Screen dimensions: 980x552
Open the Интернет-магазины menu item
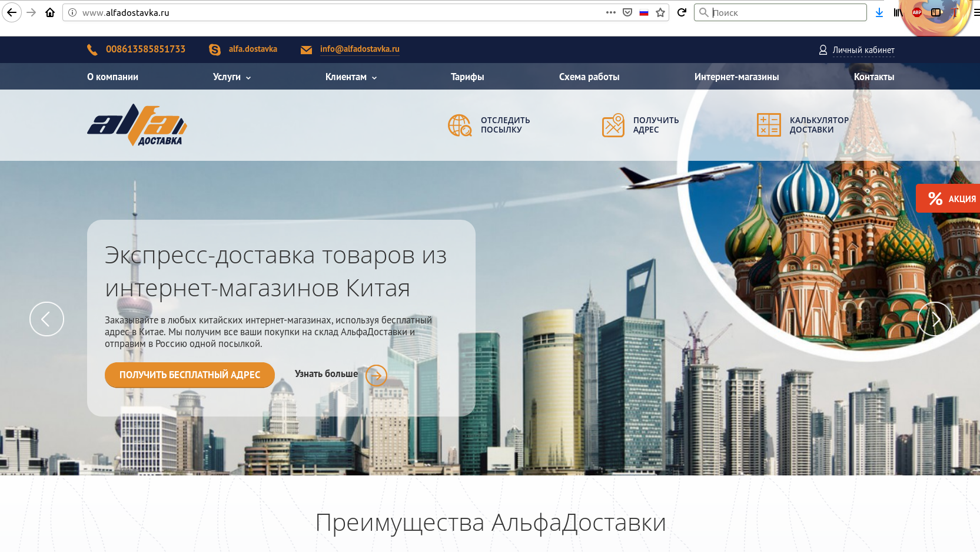pyautogui.click(x=736, y=77)
